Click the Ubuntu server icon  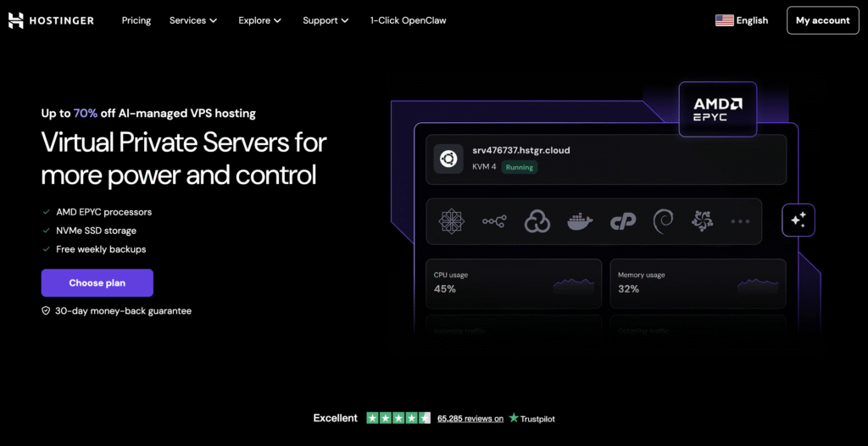click(448, 159)
